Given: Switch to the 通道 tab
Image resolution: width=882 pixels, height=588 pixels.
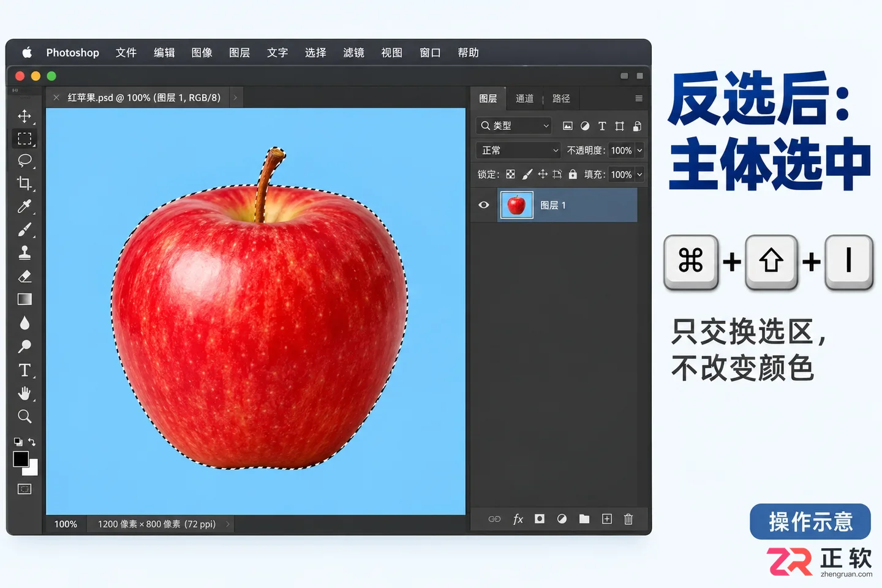Looking at the screenshot, I should [x=524, y=99].
